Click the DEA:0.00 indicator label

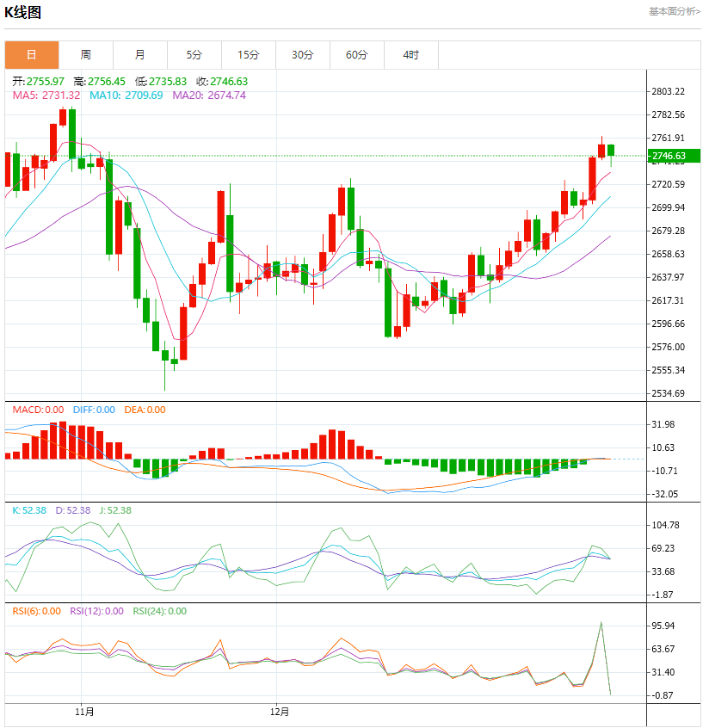coord(145,410)
